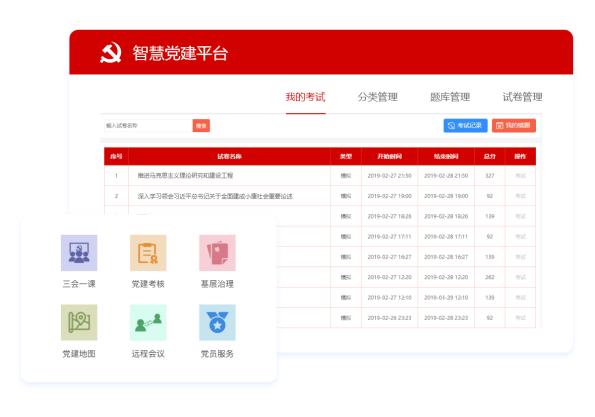Click the 结束时间 column header

pos(446,156)
